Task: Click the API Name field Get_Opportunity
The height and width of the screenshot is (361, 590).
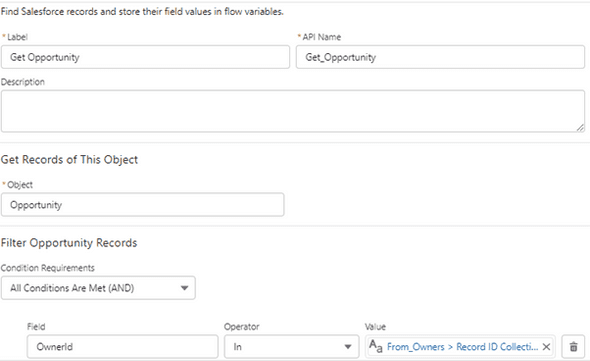Action: 440,57
